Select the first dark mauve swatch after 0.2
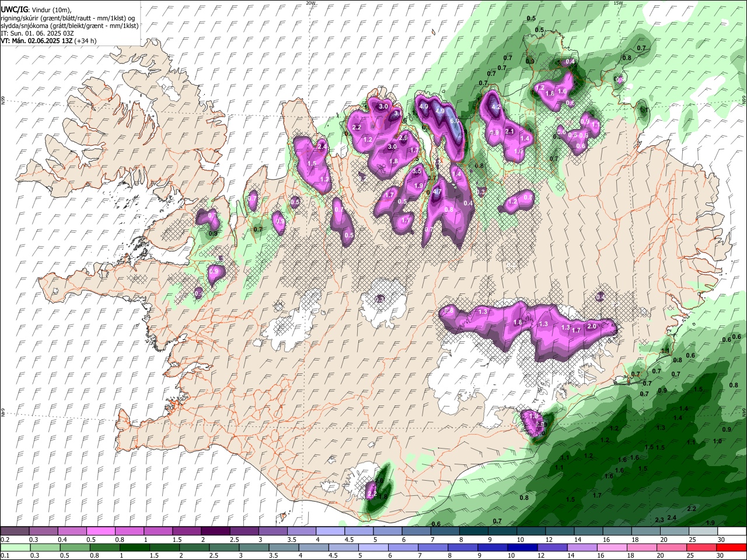 15,531
